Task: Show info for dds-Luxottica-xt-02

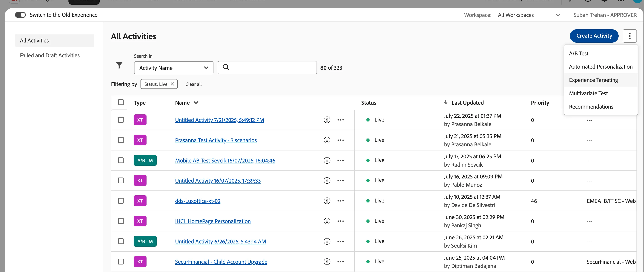Action: (x=327, y=201)
